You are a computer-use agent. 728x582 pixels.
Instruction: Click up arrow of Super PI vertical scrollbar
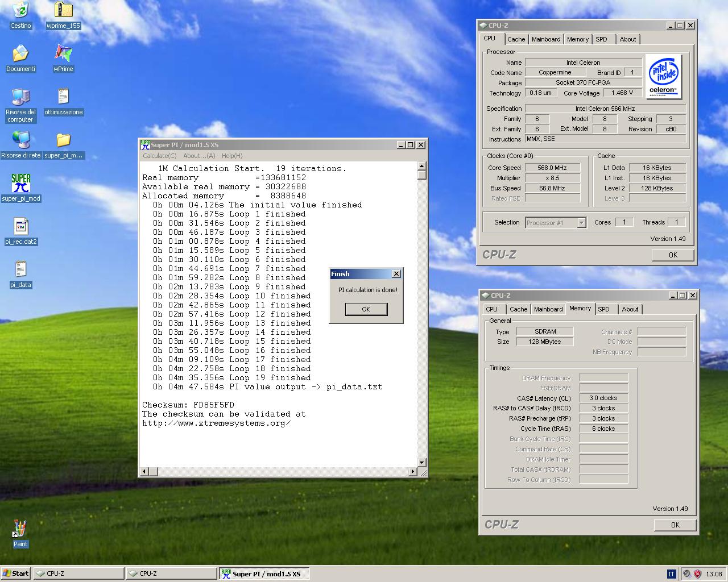422,167
